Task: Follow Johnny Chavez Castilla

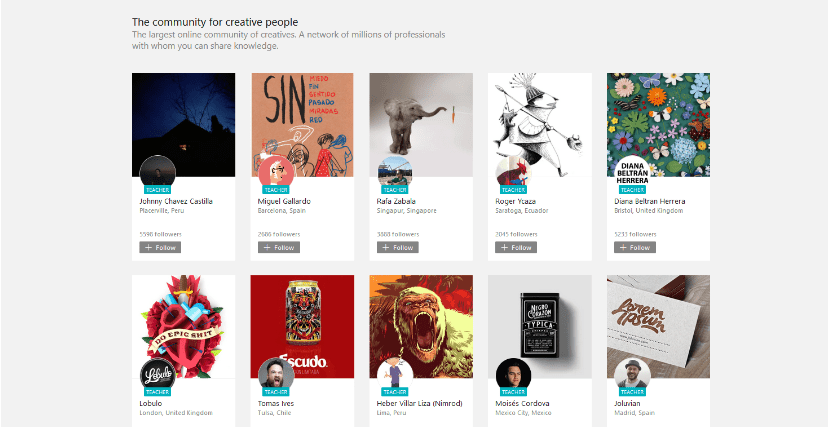Action: [x=160, y=247]
